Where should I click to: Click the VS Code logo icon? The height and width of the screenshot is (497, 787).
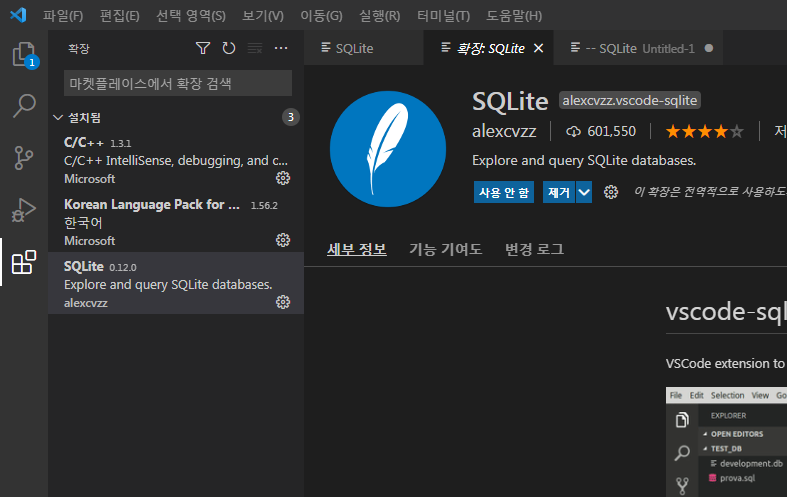(18, 15)
